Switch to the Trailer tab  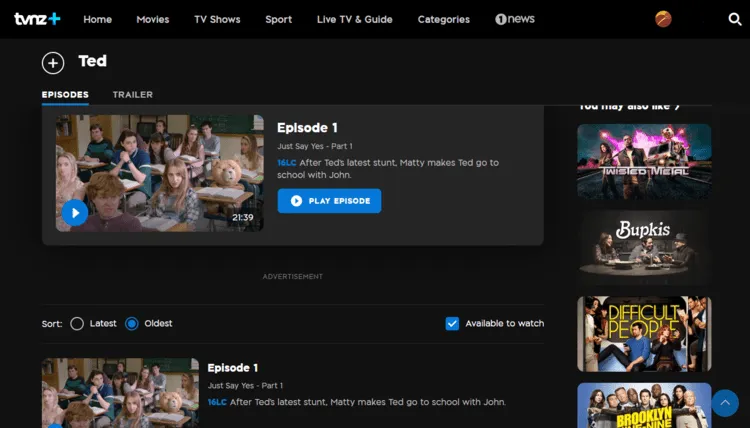(132, 95)
